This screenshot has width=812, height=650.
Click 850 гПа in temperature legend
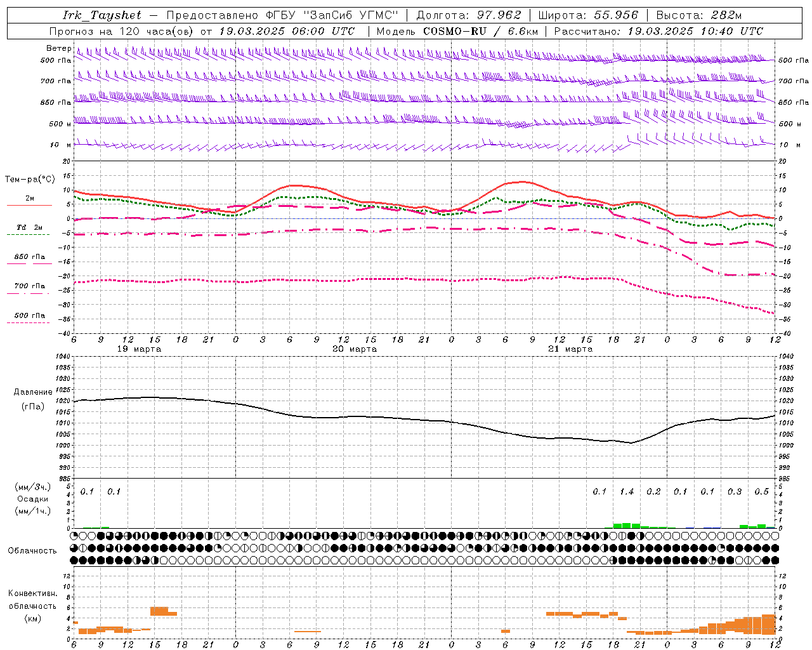point(30,257)
